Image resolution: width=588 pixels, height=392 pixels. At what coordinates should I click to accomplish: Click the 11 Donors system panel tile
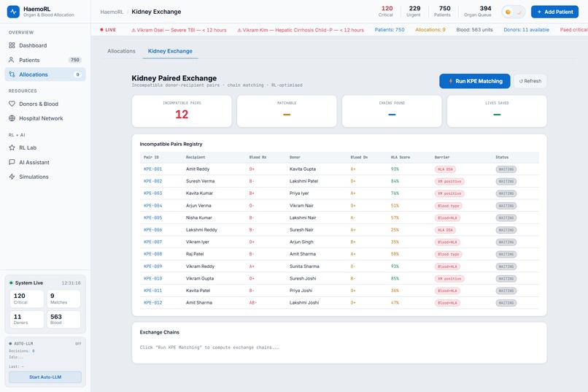click(x=26, y=319)
